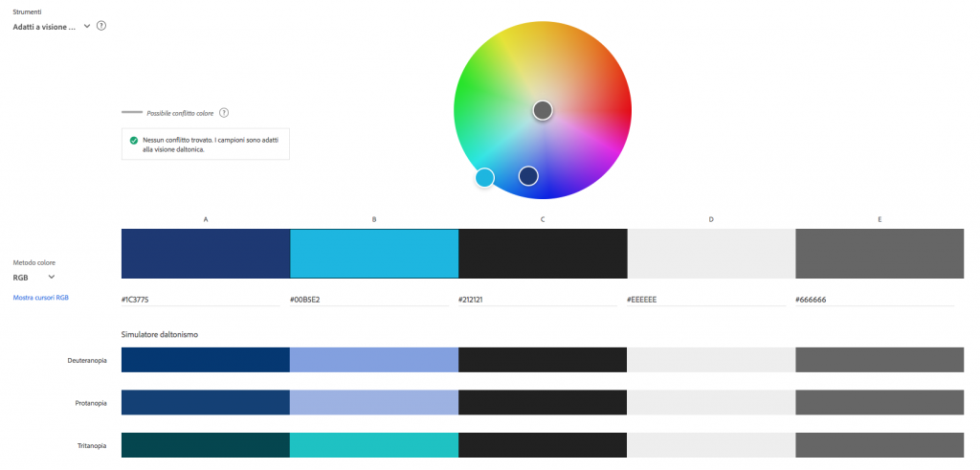Select the cyan handle on color wheel
This screenshot has height=470, width=980.
pyautogui.click(x=484, y=177)
